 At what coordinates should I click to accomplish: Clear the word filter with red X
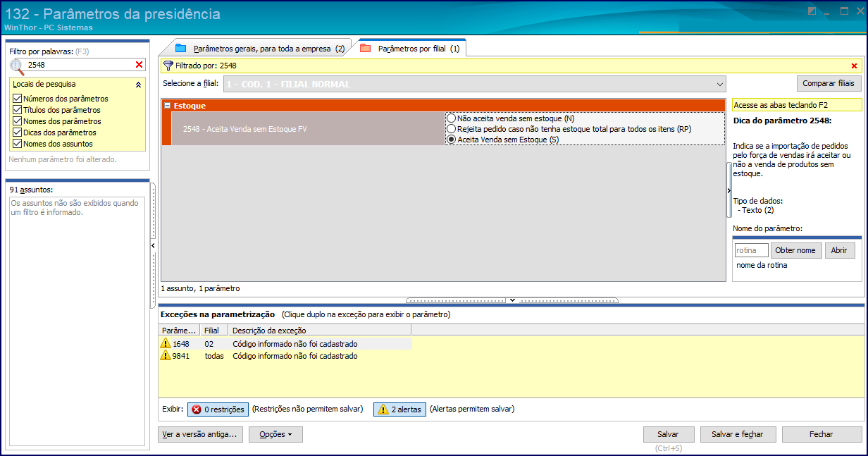coord(139,65)
